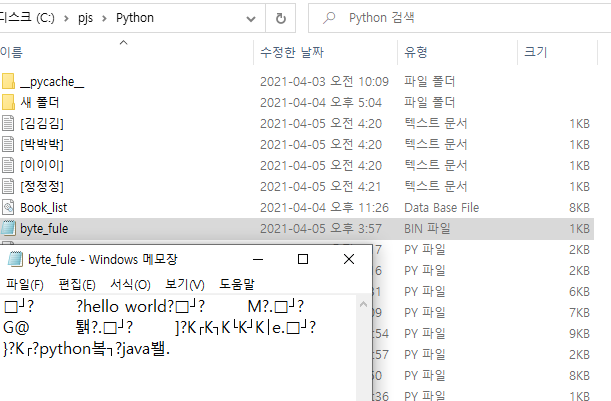Viewport: 611px width, 401px height.
Task: Click the [박박박] text file icon
Action: [8, 145]
